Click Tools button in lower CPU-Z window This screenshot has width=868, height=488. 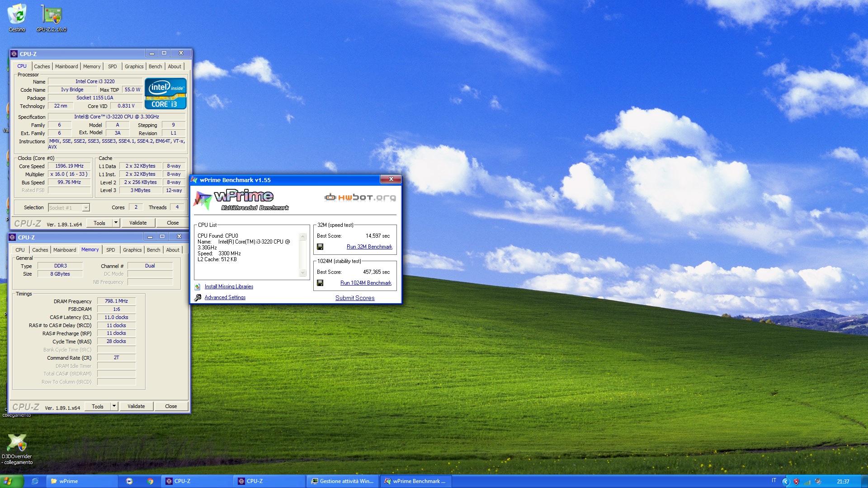98,406
